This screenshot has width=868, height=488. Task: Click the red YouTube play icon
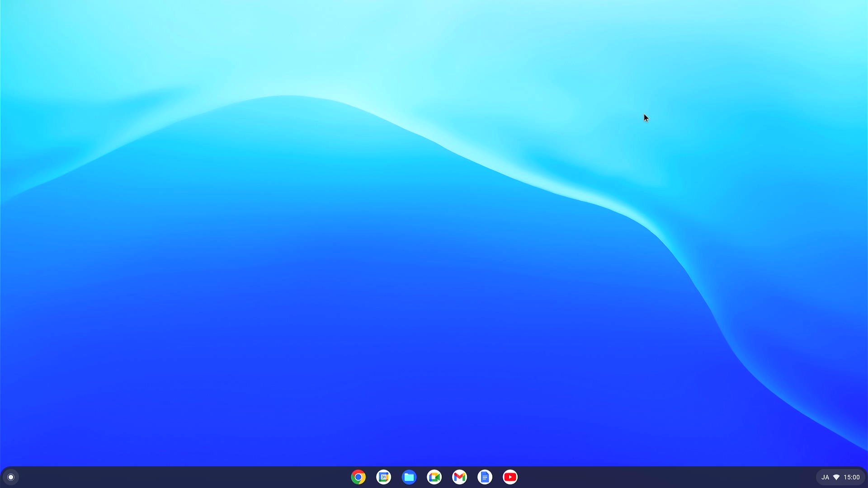510,477
